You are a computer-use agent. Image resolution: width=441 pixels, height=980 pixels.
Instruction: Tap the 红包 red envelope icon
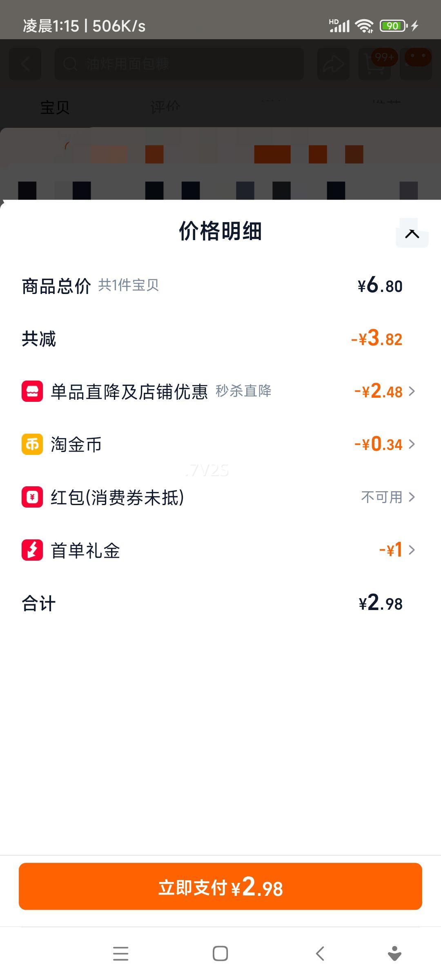[x=32, y=497]
